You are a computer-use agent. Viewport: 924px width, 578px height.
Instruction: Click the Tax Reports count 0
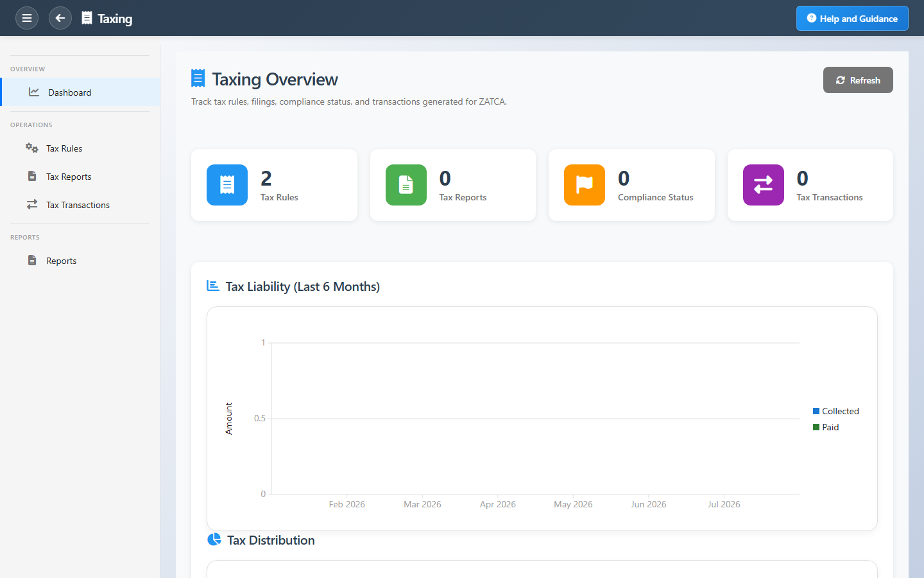(445, 178)
